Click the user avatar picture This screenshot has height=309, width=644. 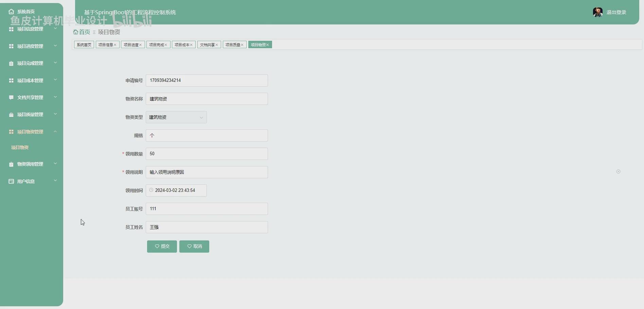tap(598, 12)
